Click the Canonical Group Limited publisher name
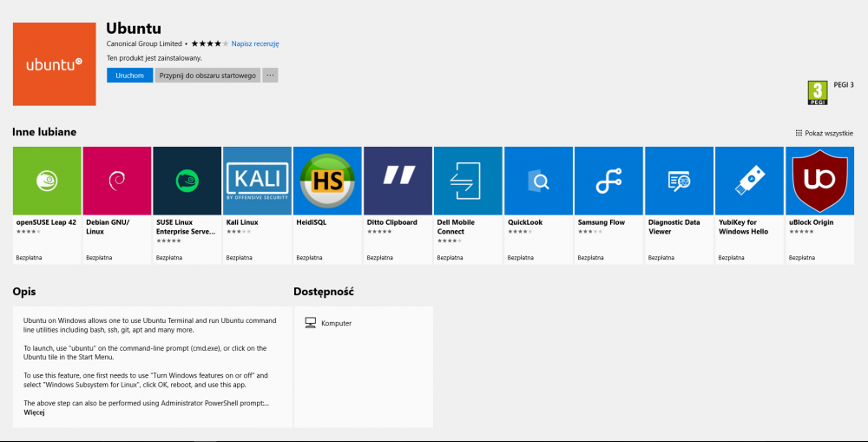 pyautogui.click(x=144, y=43)
